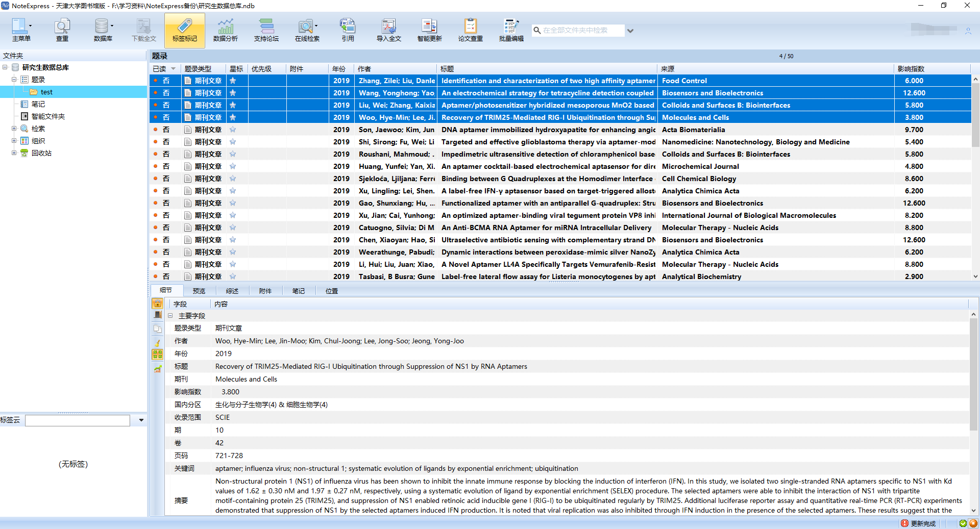Click the 导入全文 import full text tool

pyautogui.click(x=389, y=30)
